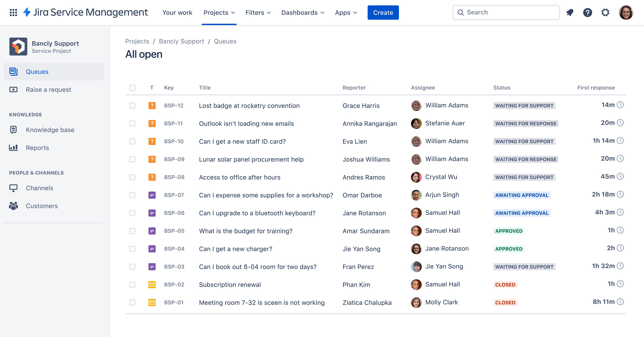Image resolution: width=644 pixels, height=337 pixels.
Task: Expand the Dashboards dropdown in navigation
Action: [x=303, y=12]
